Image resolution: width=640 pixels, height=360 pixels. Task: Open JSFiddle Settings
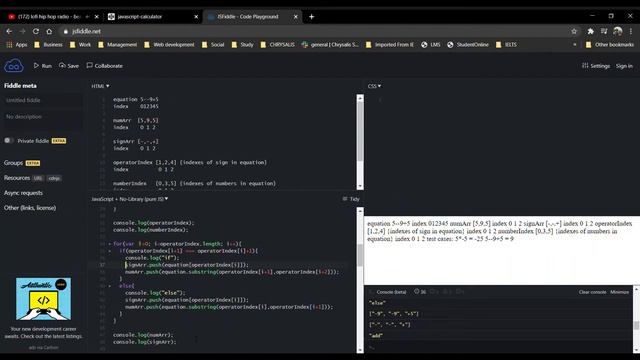[596, 66]
